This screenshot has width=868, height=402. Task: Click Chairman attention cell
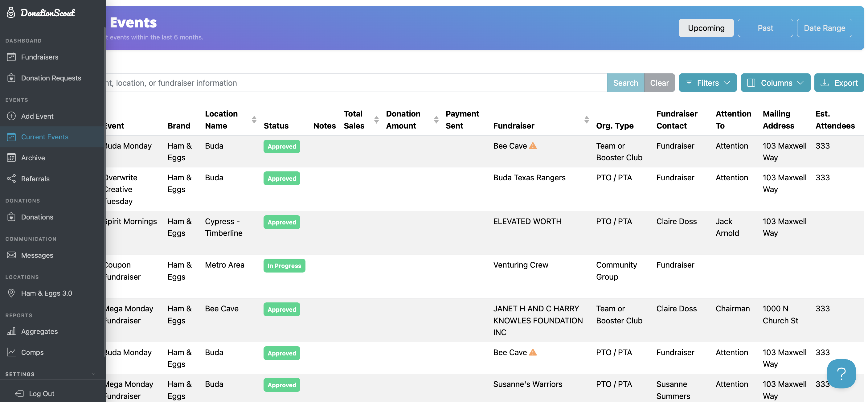click(733, 309)
